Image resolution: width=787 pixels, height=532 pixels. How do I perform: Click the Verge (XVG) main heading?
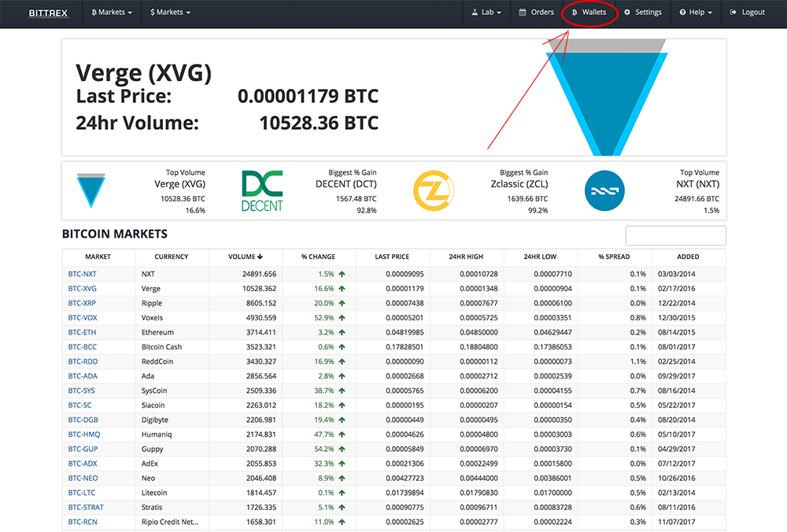point(143,73)
